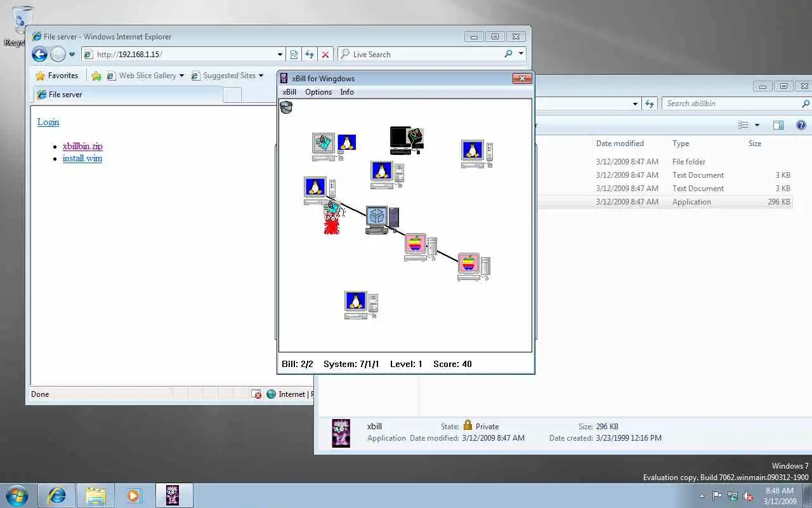Open the Options menu in xBill
Image resolution: width=812 pixels, height=508 pixels.
(318, 92)
